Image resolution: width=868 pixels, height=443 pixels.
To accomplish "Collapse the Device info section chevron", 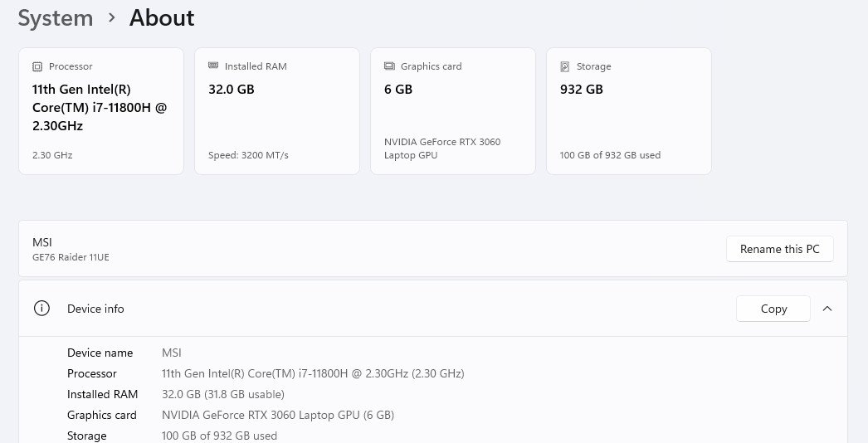I will [x=827, y=309].
